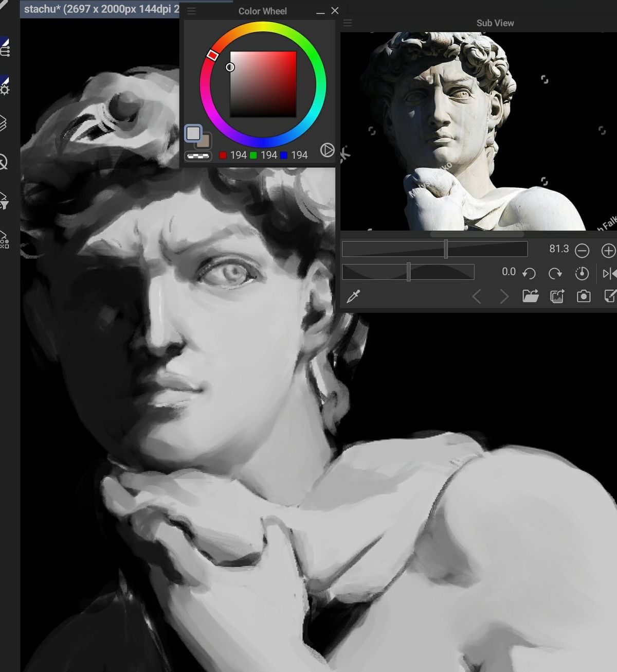
Task: Go to previous Sub View image
Action: 477,296
